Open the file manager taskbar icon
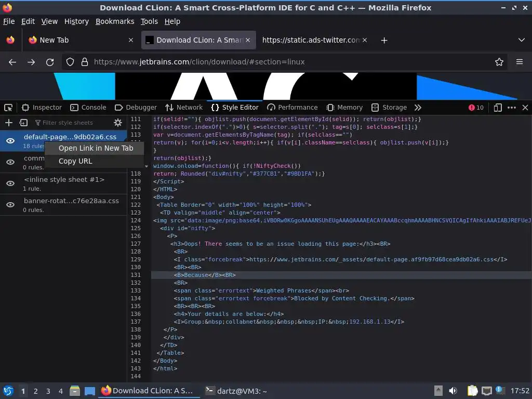This screenshot has width=532, height=399. pos(75,391)
